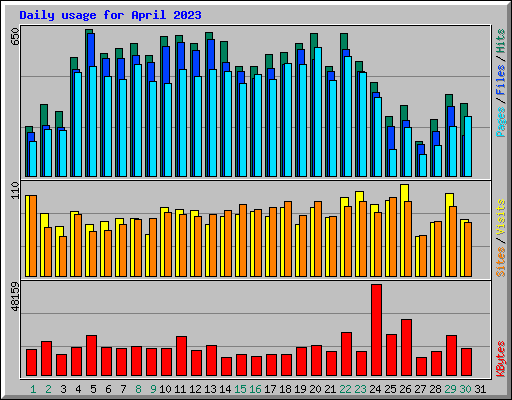
Task: Click day label 21 on the x-axis
Action: click(x=330, y=389)
